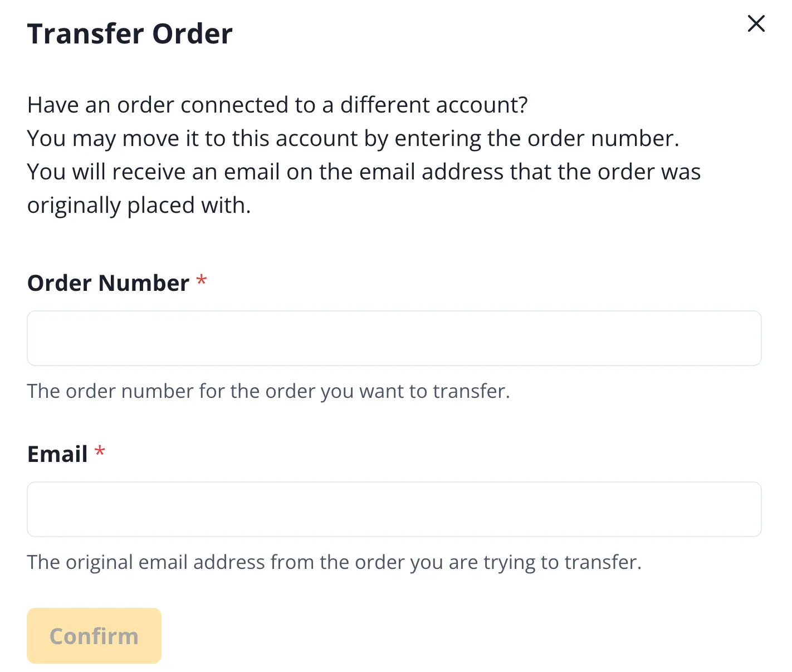Click the original email address helper text
This screenshot has height=672, width=792.
(x=334, y=562)
